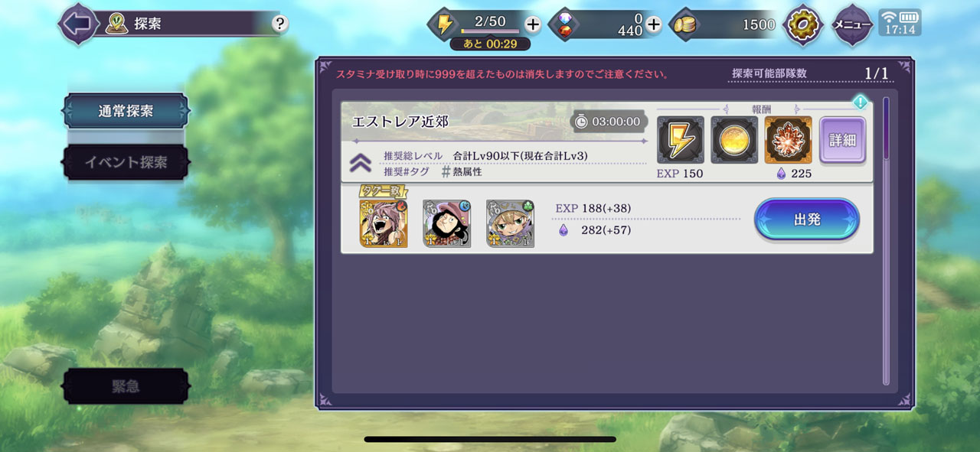The width and height of the screenshot is (980, 452).
Task: Open the メニュー button
Action: pos(852,24)
